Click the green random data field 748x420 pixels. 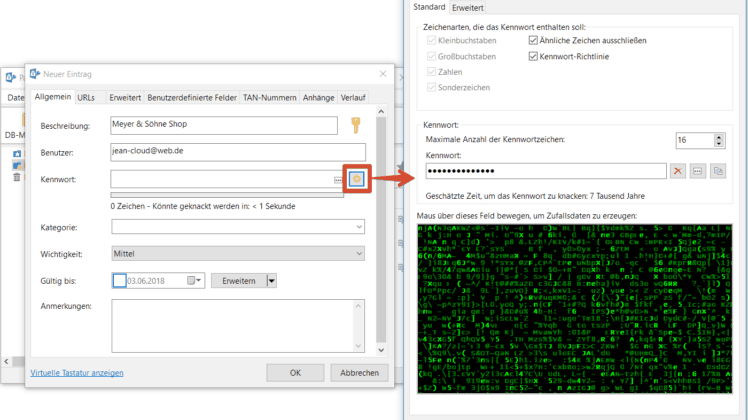[574, 308]
